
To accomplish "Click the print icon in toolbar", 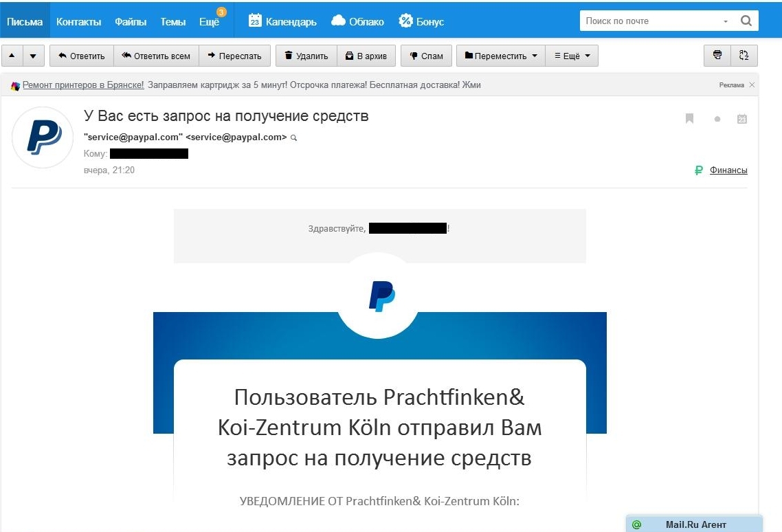I will click(x=717, y=56).
